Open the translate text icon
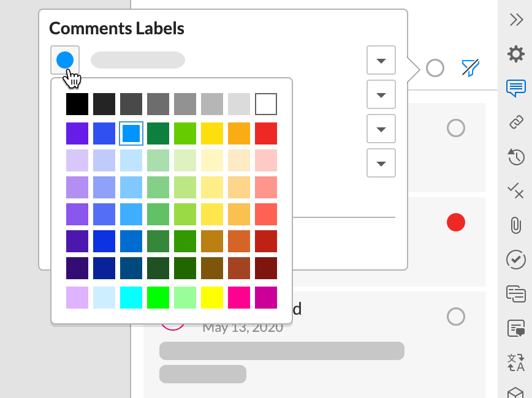 click(516, 362)
